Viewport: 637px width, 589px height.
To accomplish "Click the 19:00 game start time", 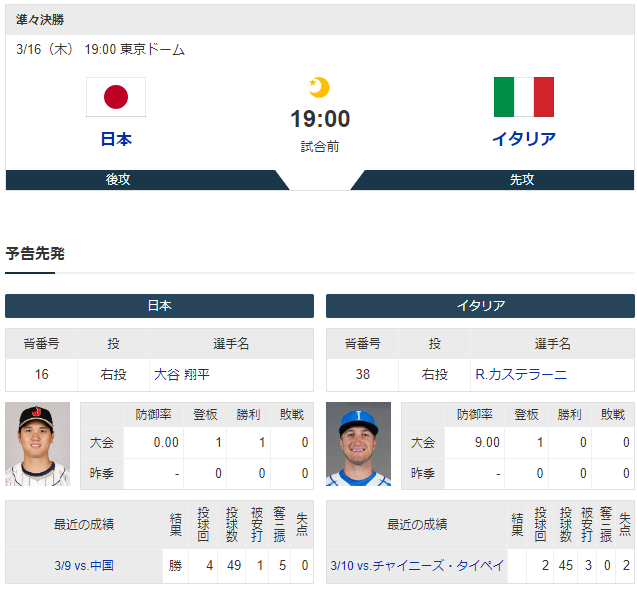I will pyautogui.click(x=320, y=119).
